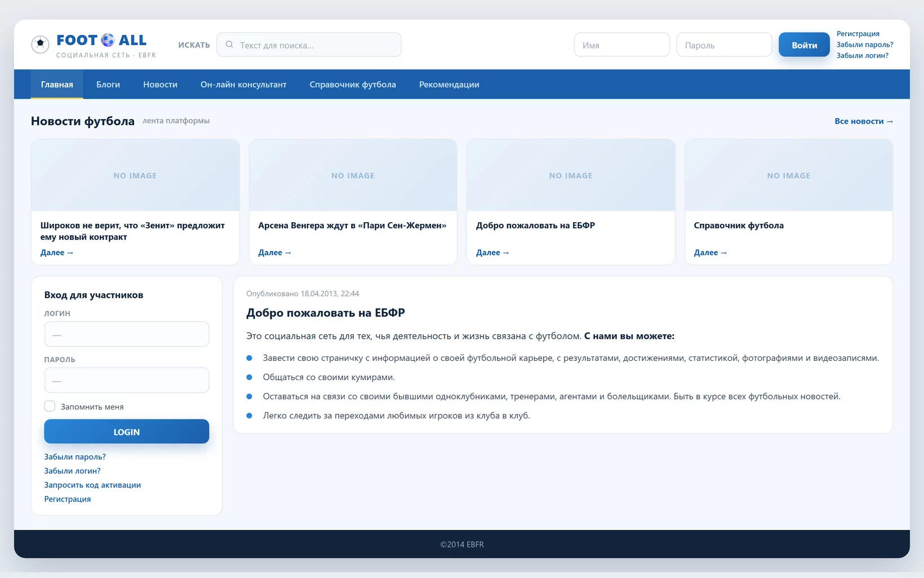Open the Главная tab
The image size is (924, 578).
coord(57,85)
